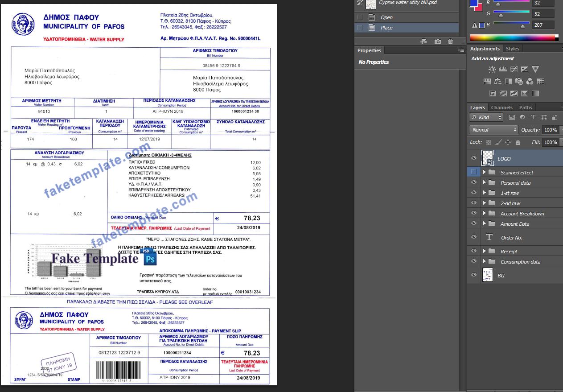Select the Order No. text layer
563x392 pixels.
pyautogui.click(x=513, y=237)
